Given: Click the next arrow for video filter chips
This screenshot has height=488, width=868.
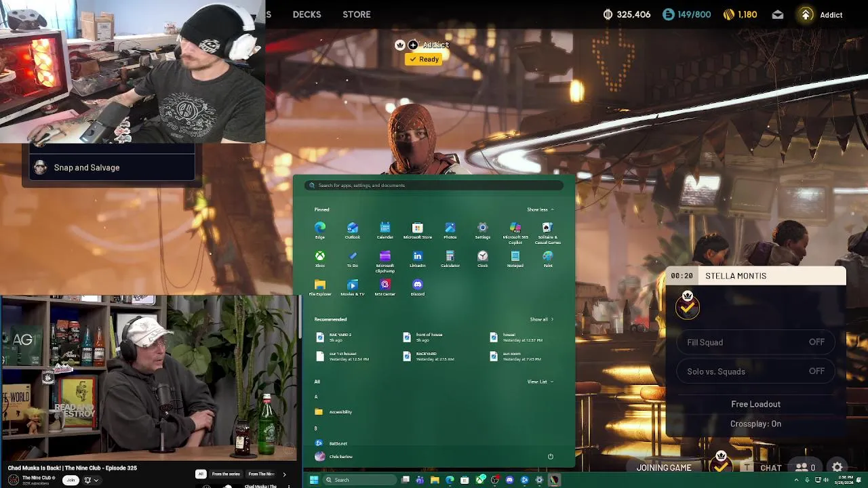Looking at the screenshot, I should click(x=284, y=474).
